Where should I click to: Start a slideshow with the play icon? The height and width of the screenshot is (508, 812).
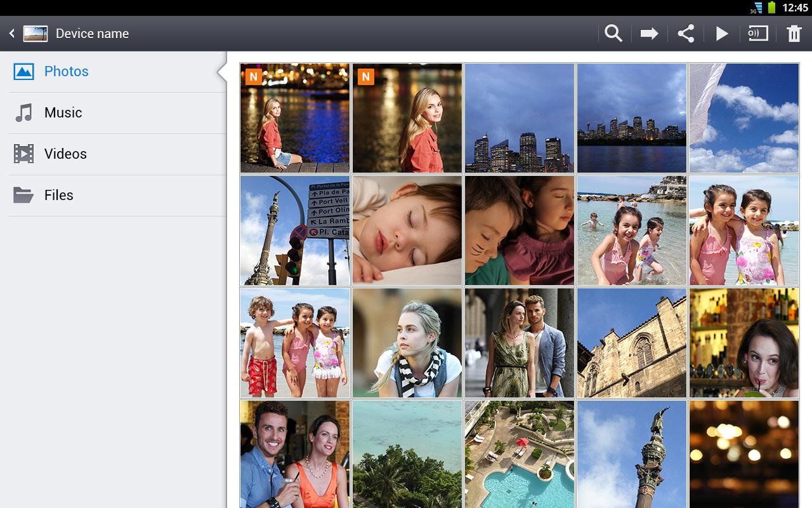(722, 33)
